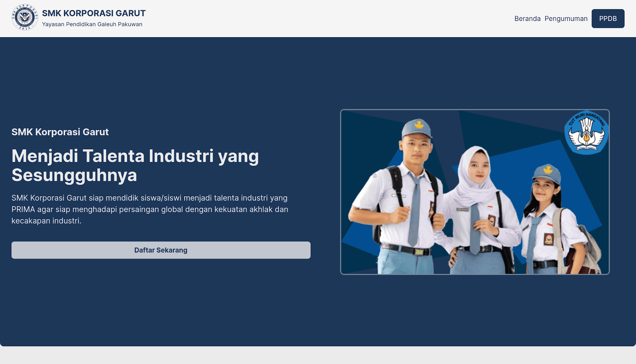Image resolution: width=636 pixels, height=364 pixels.
Task: Open the PPDB registration button
Action: [608, 19]
